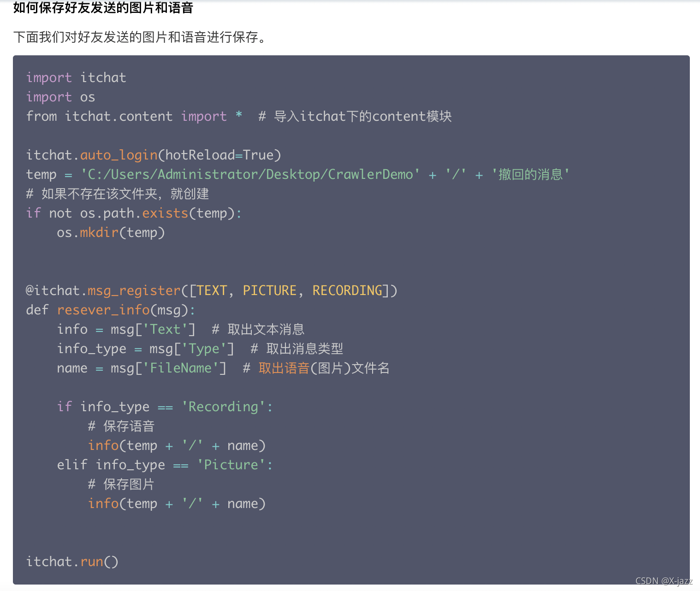Click the comment 如果不存在该文件夹，就创建
The image size is (700, 591).
[x=118, y=194]
